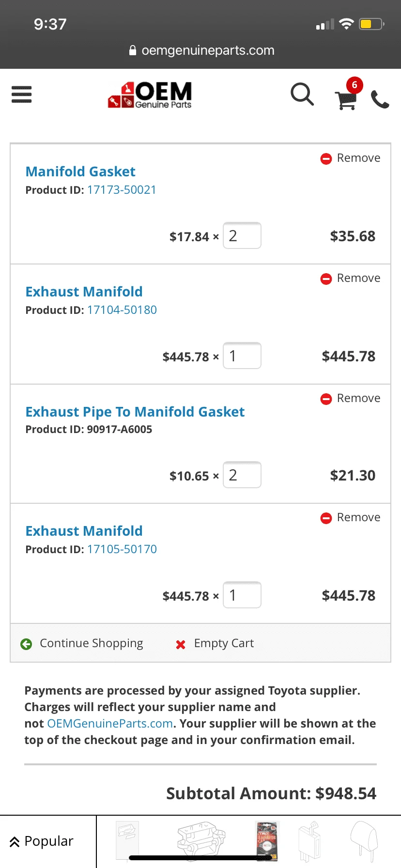The image size is (401, 868).
Task: Open Manifold Gasket product link
Action: point(80,171)
